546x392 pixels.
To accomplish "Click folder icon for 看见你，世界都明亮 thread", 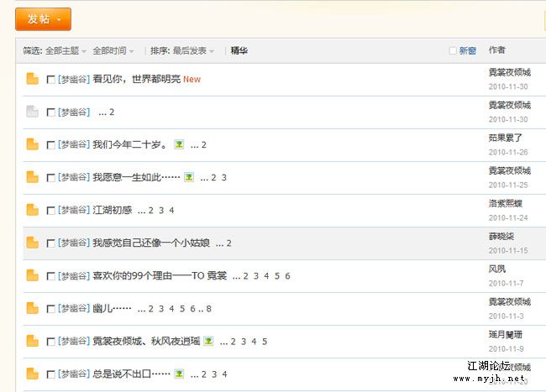I will (33, 79).
